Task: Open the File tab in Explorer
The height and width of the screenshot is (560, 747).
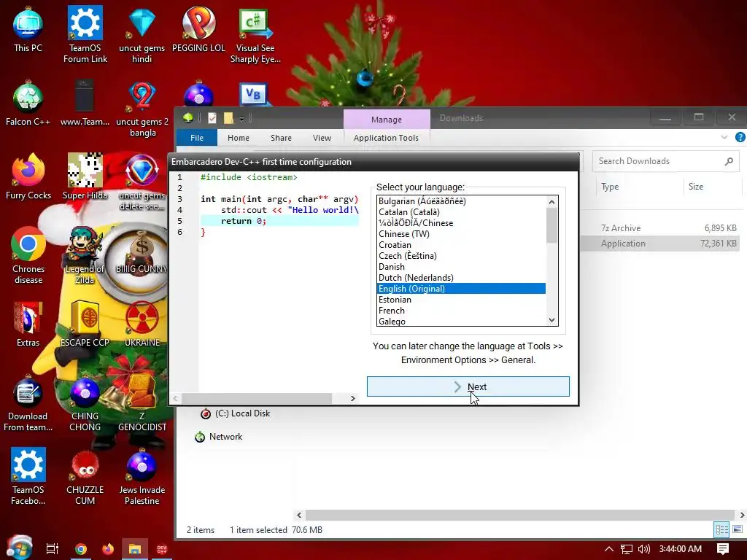Action: click(197, 138)
